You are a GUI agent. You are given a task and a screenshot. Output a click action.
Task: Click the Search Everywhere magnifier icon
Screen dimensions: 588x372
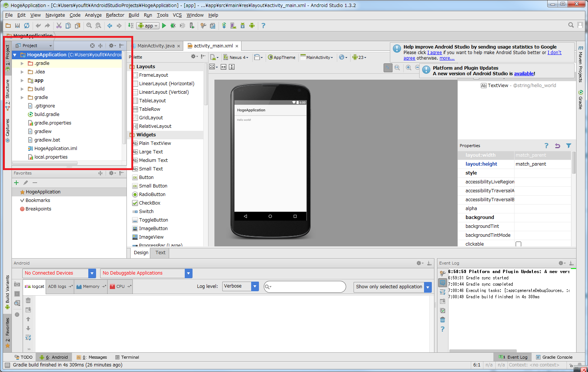click(571, 25)
